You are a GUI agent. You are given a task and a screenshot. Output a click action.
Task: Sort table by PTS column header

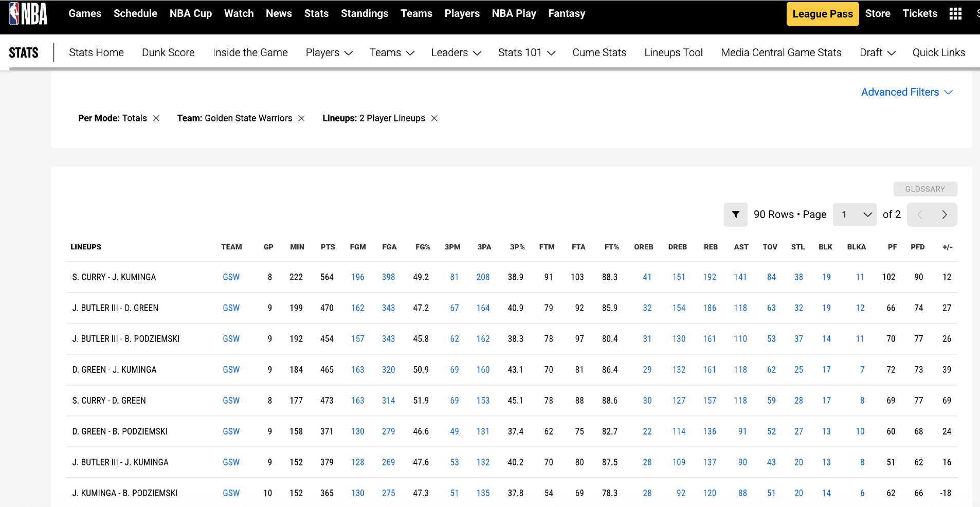[x=328, y=247]
